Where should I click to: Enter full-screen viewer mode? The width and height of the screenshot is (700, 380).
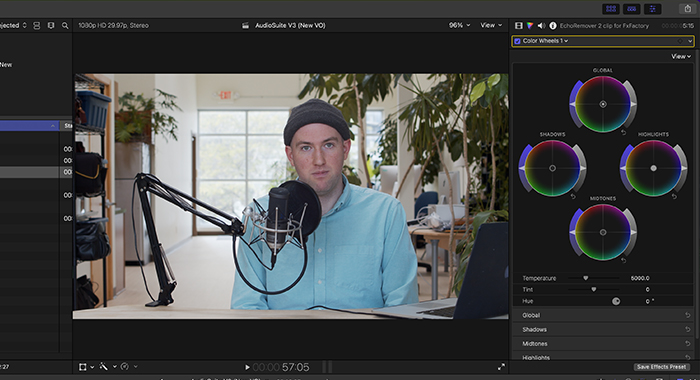click(501, 367)
